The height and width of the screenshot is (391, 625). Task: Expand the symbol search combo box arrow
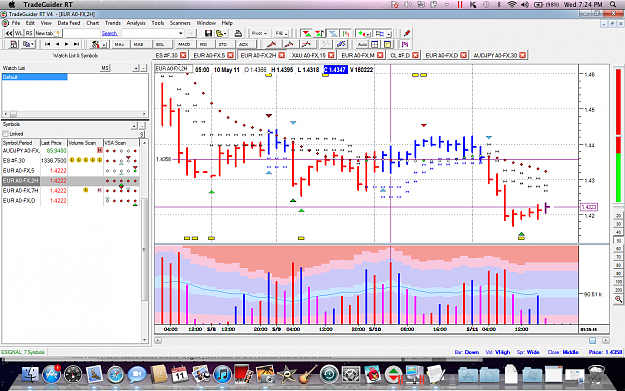point(181,33)
